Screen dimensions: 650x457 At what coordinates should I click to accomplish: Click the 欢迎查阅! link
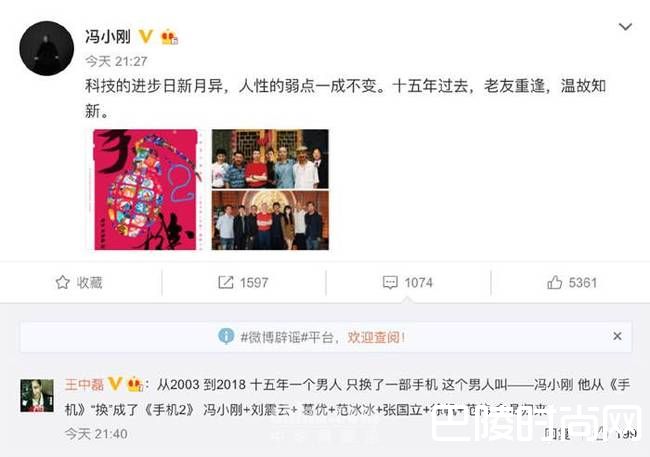(x=376, y=337)
